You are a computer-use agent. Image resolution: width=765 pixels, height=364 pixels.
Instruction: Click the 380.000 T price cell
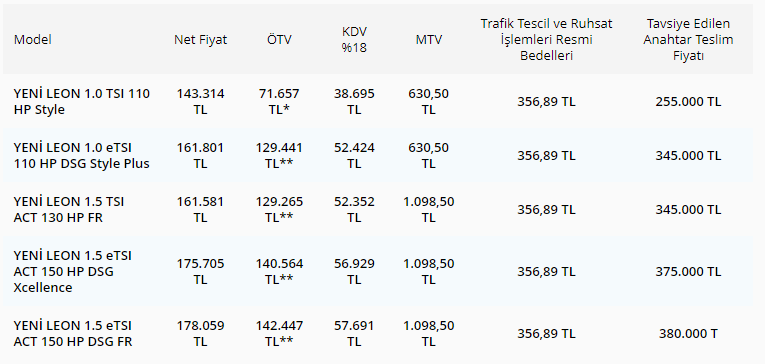pos(688,333)
